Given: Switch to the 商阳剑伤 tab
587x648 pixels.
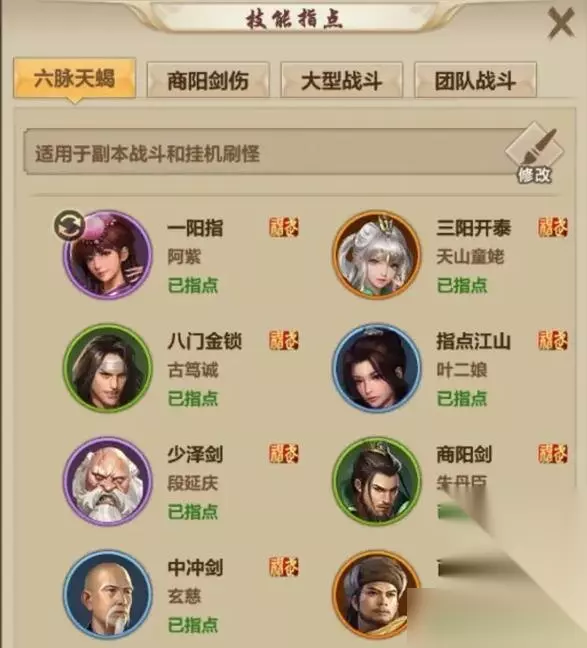Looking at the screenshot, I should point(208,80).
